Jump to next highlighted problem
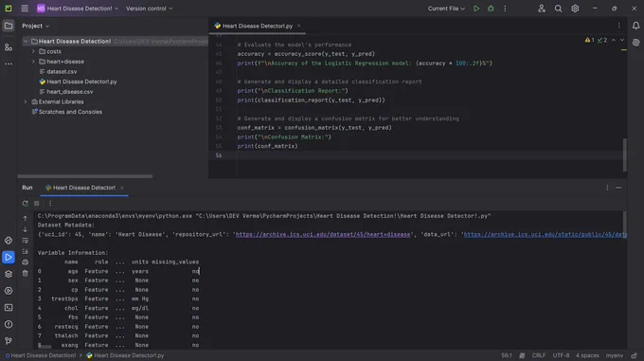Screen dimensions: 644x361 coord(622,40)
